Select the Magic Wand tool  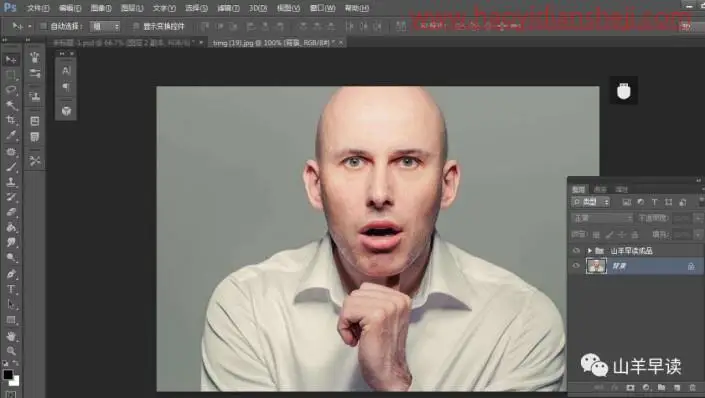tap(11, 105)
